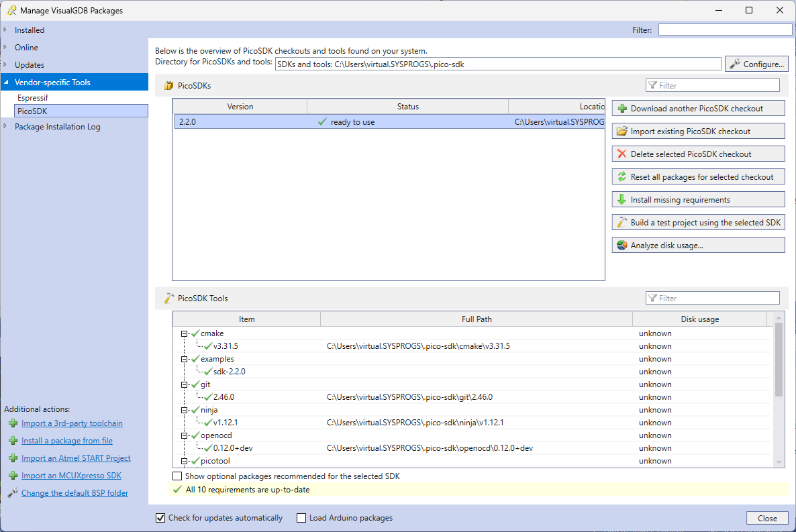796x532 pixels.
Task: Enable Load Arduino packages checkbox
Action: click(x=301, y=518)
